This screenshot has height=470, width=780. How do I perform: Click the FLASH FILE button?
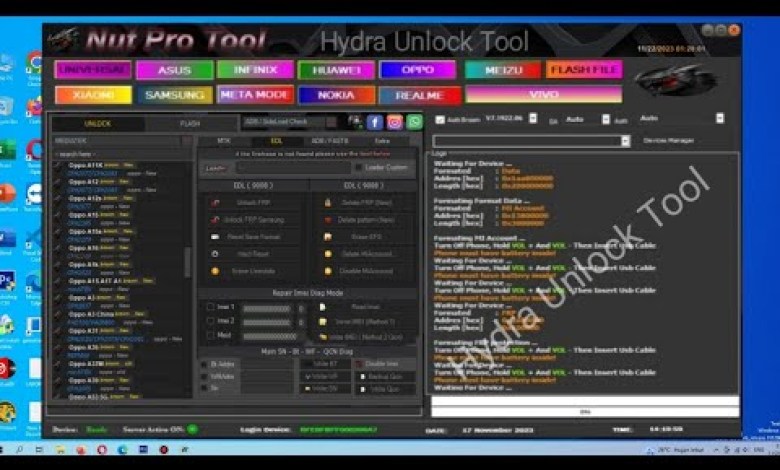[584, 70]
